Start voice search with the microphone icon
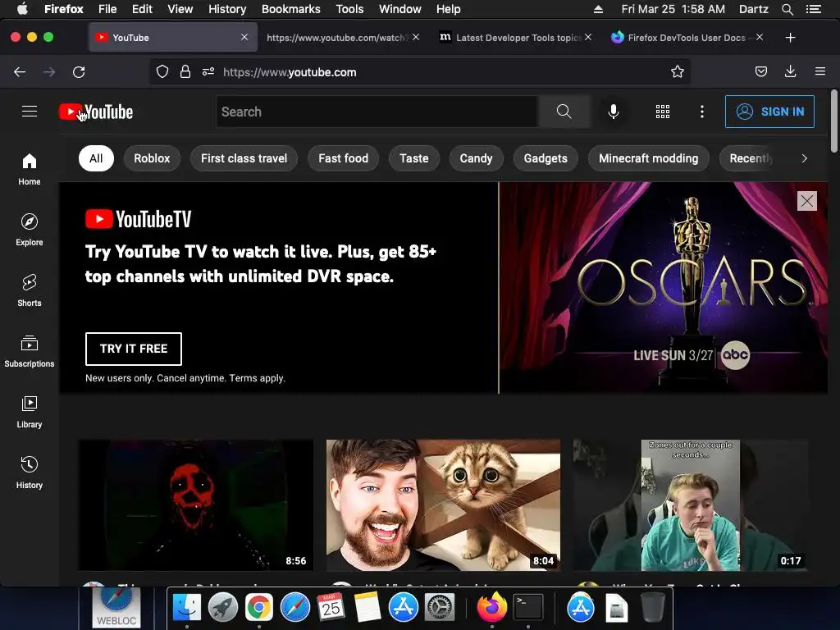The image size is (840, 630). [x=614, y=112]
